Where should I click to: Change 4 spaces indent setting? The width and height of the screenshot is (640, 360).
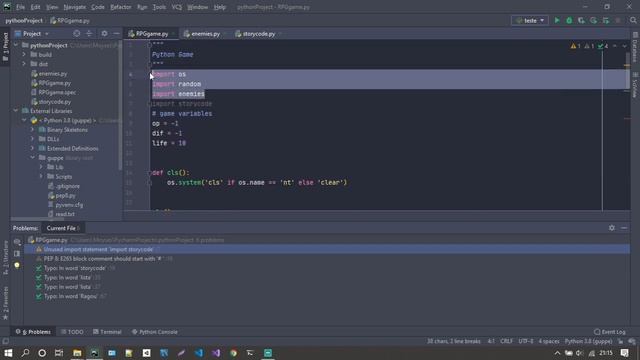point(549,341)
